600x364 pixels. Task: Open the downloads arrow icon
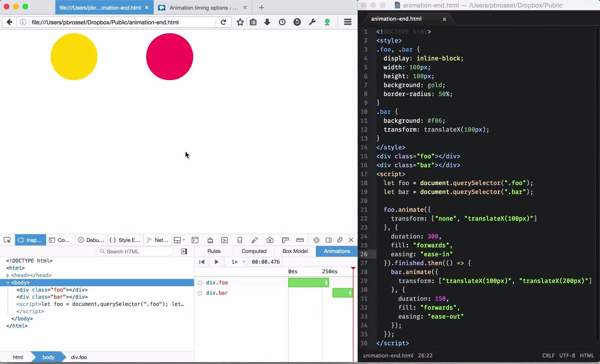(x=267, y=22)
